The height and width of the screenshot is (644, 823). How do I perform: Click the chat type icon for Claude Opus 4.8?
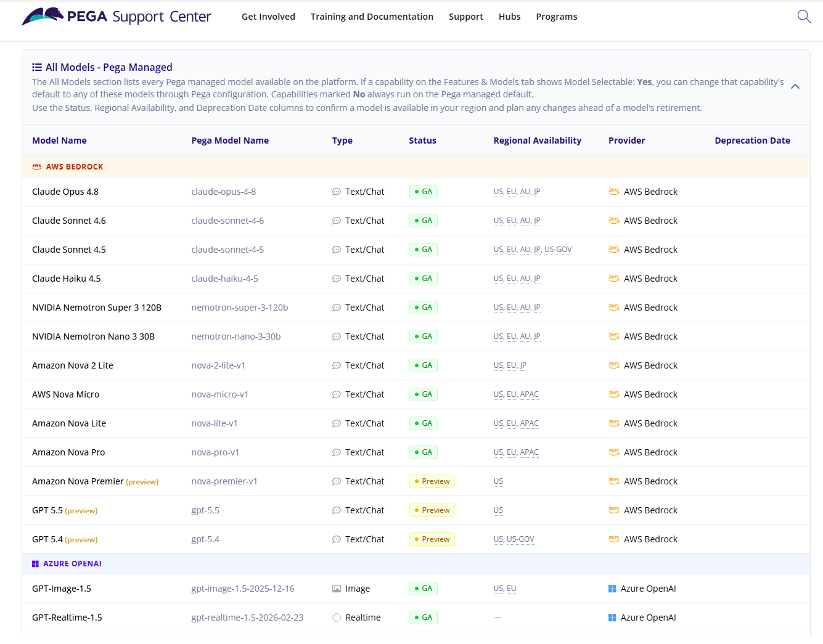click(x=337, y=192)
